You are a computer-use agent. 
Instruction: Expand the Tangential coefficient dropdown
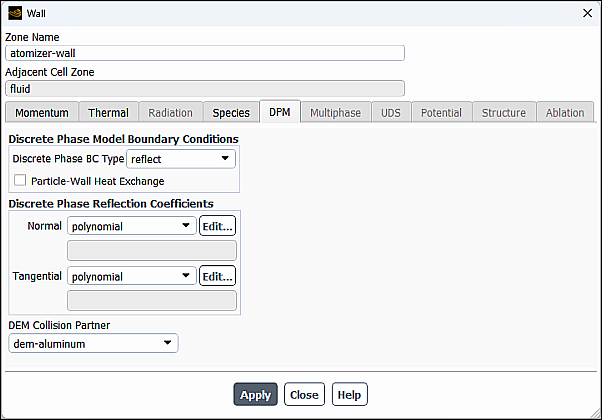pyautogui.click(x=133, y=276)
